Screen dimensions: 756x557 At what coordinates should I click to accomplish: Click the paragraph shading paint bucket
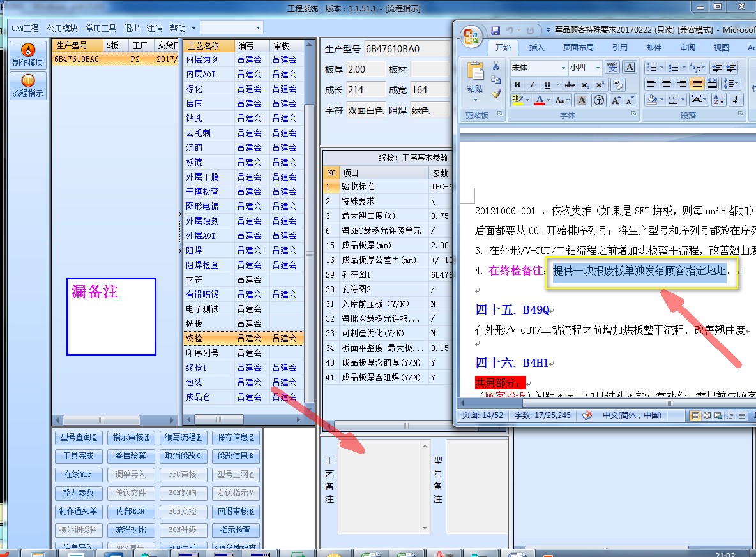pyautogui.click(x=652, y=100)
